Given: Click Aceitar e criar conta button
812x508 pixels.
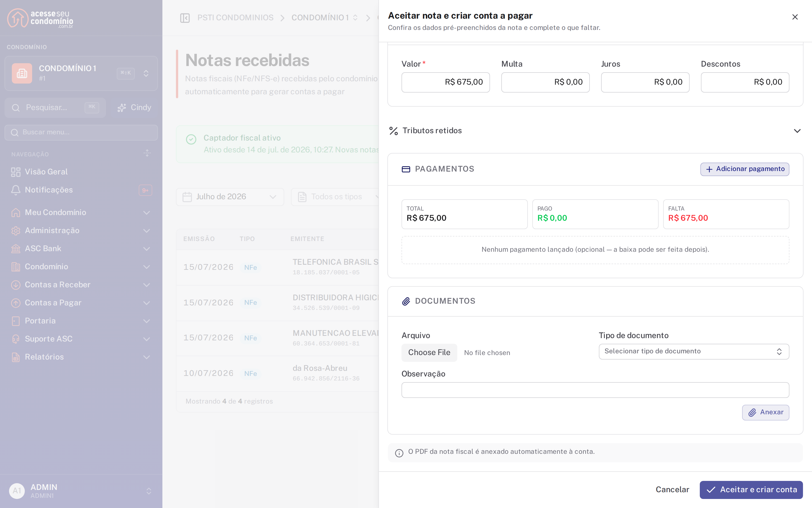Looking at the screenshot, I should (751, 490).
